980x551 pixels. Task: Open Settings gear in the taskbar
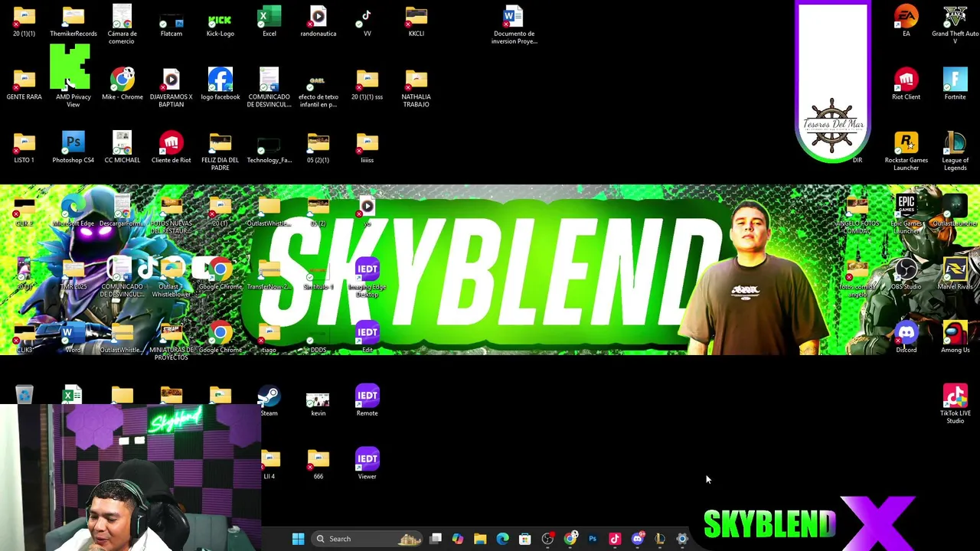682,539
